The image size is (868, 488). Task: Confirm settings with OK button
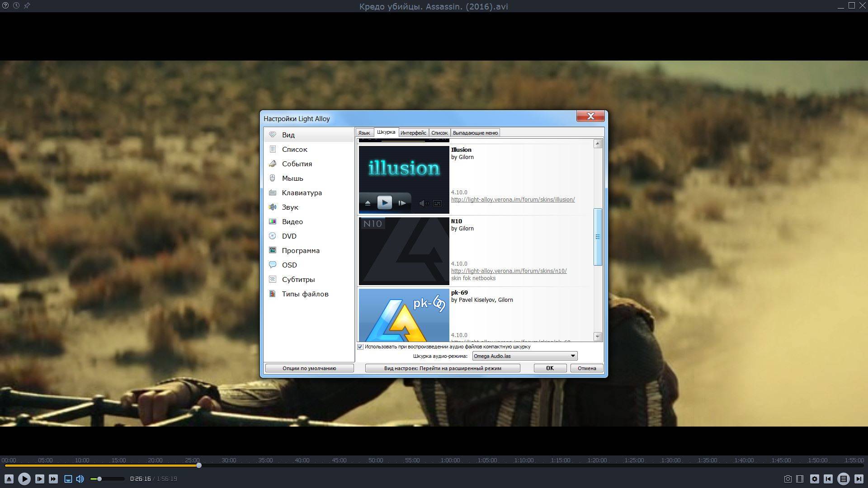click(550, 368)
